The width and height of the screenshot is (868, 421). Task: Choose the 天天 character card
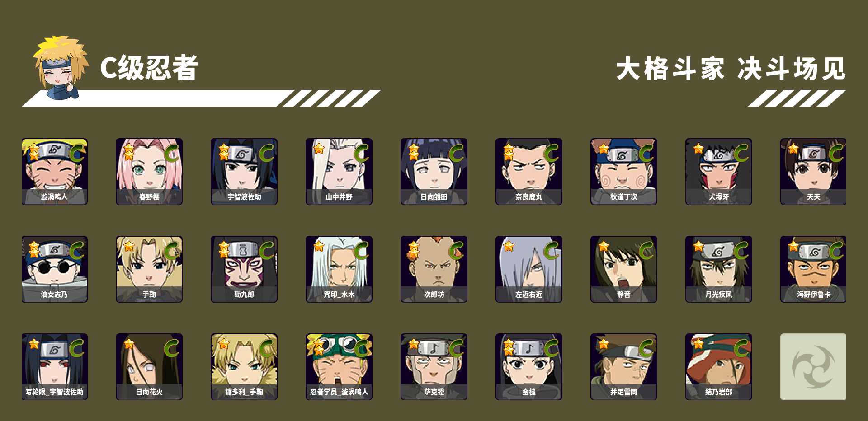pos(813,172)
